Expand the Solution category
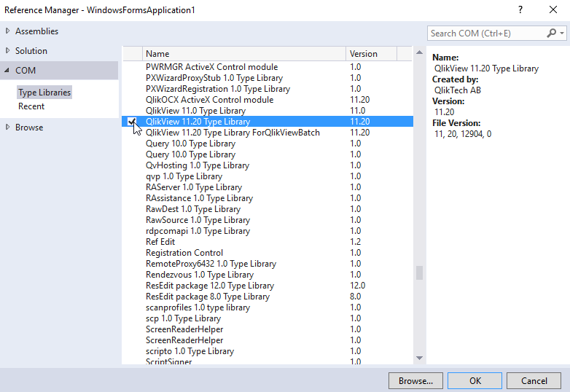The height and width of the screenshot is (392, 570). 7,51
